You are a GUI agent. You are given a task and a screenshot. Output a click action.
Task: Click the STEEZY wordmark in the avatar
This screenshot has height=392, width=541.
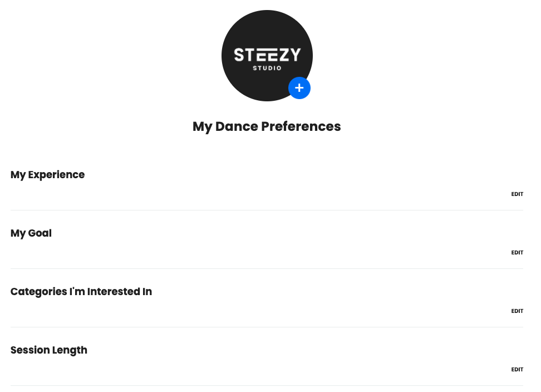pyautogui.click(x=267, y=55)
